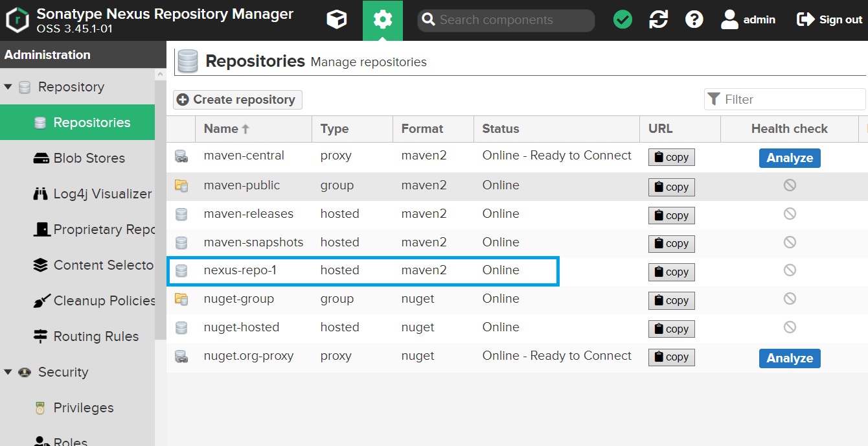868x446 pixels.
Task: Open Content Selectors in the sidebar
Action: [77, 265]
